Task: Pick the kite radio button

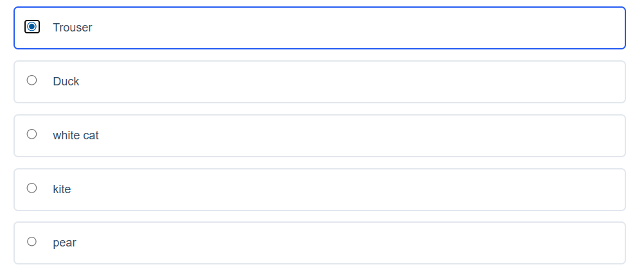Action: click(x=31, y=188)
